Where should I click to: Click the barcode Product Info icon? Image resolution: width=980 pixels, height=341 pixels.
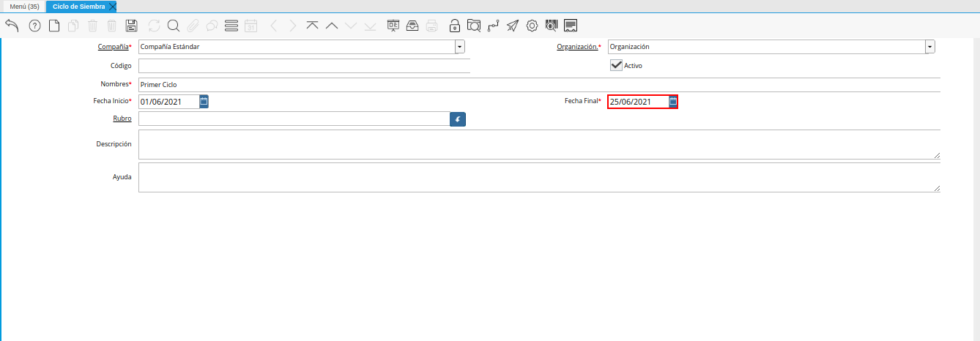point(552,26)
